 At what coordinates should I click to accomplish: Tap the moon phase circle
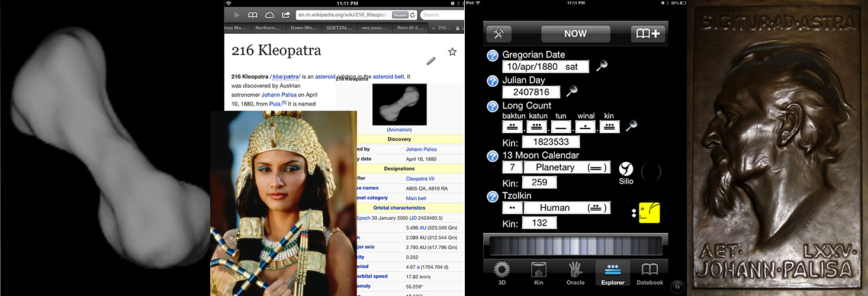tap(651, 172)
